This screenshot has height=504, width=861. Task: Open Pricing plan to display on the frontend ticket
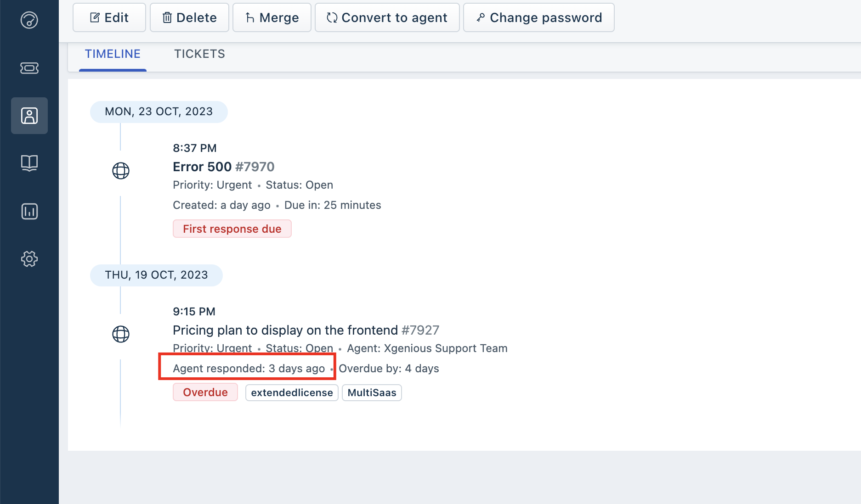306,330
